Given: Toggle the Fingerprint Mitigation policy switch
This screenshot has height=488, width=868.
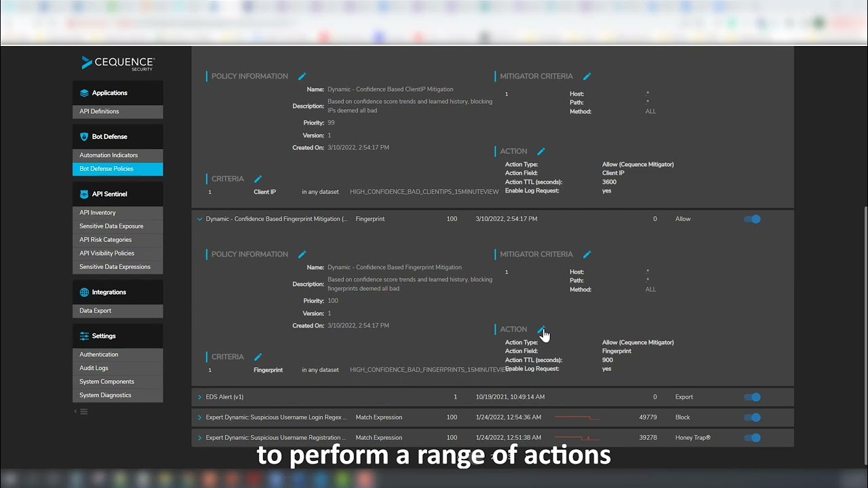Looking at the screenshot, I should click(752, 219).
